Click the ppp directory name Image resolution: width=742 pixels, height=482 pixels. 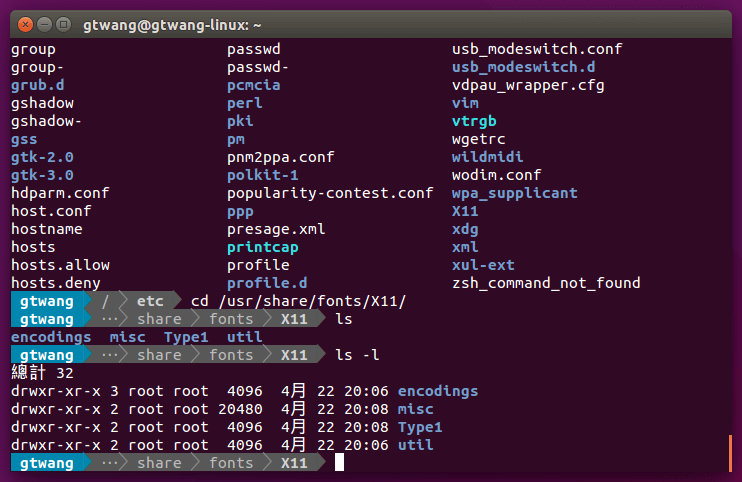(240, 212)
